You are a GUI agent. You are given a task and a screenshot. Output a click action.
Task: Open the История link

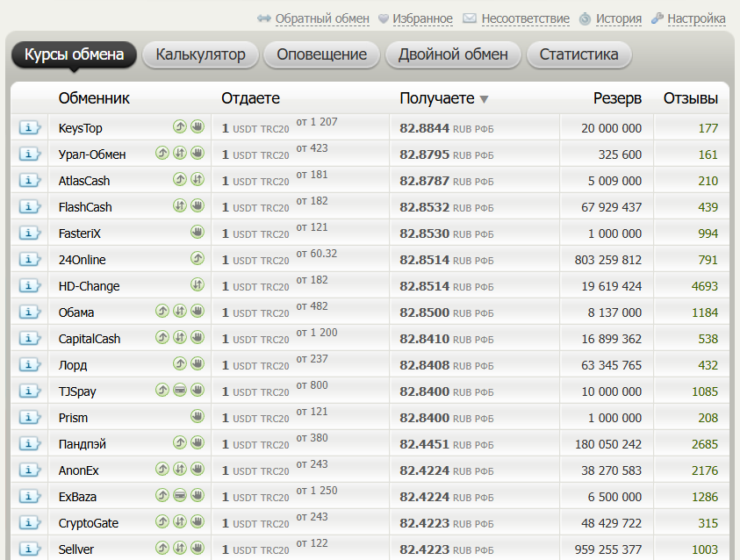618,18
